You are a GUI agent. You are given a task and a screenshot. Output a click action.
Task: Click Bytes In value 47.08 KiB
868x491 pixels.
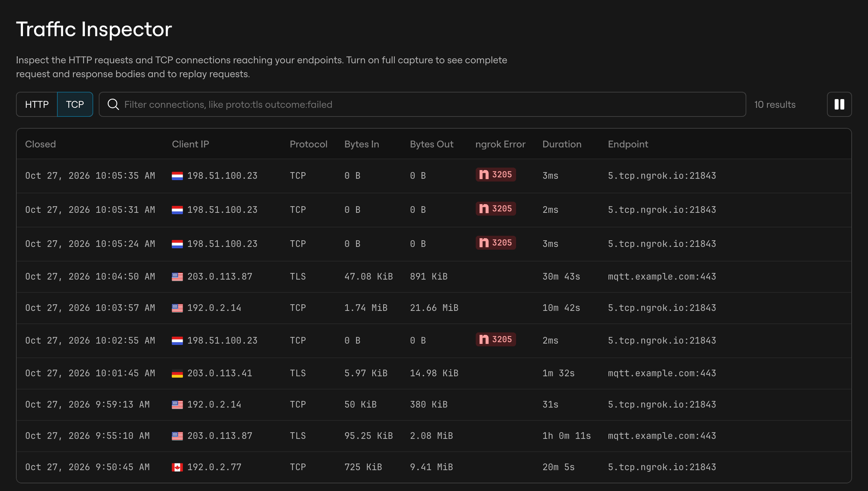[369, 277]
